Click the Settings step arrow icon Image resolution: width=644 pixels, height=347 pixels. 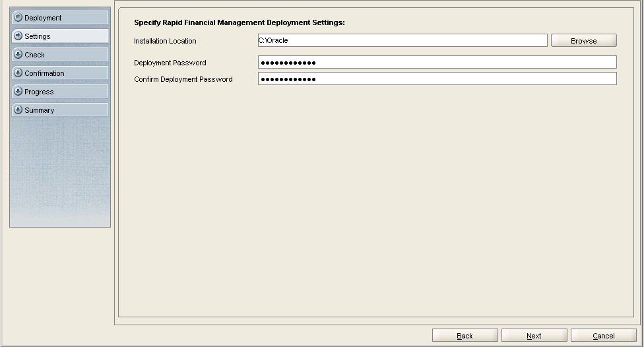[x=18, y=36]
